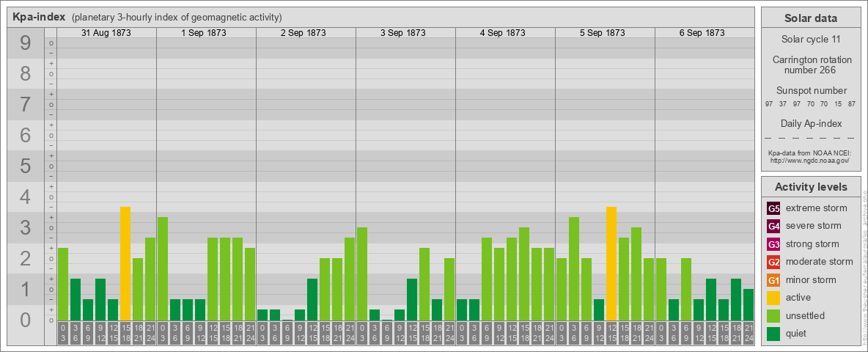This screenshot has height=352, width=868.
Task: Click the planetary 3-hourly index subtitle
Action: pyautogui.click(x=177, y=18)
